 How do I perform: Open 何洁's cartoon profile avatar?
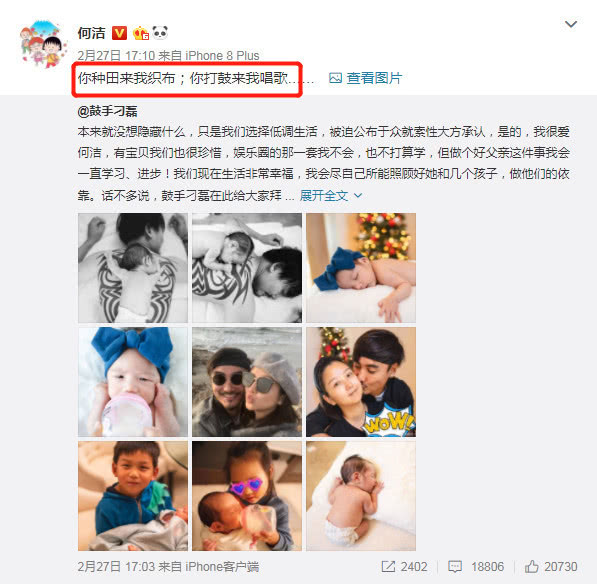[x=42, y=45]
